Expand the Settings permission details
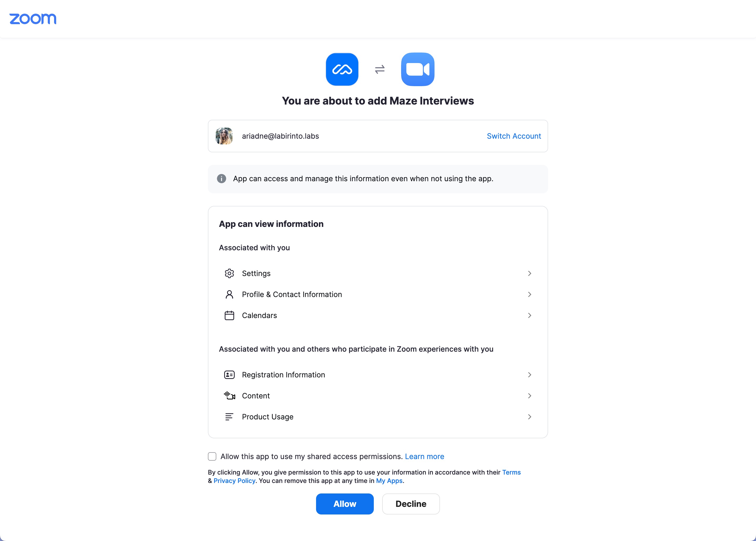756x541 pixels. click(x=530, y=273)
